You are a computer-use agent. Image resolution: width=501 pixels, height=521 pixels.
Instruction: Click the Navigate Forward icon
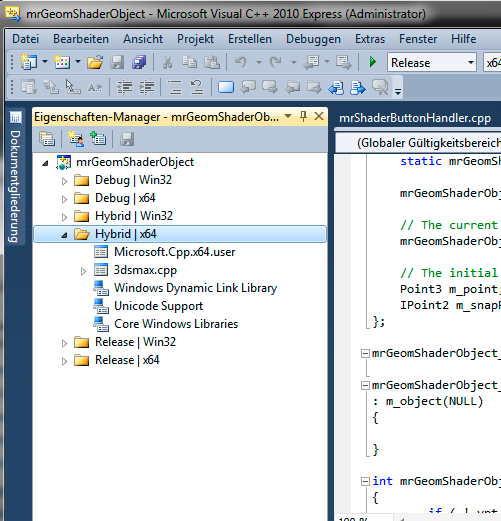tap(343, 62)
